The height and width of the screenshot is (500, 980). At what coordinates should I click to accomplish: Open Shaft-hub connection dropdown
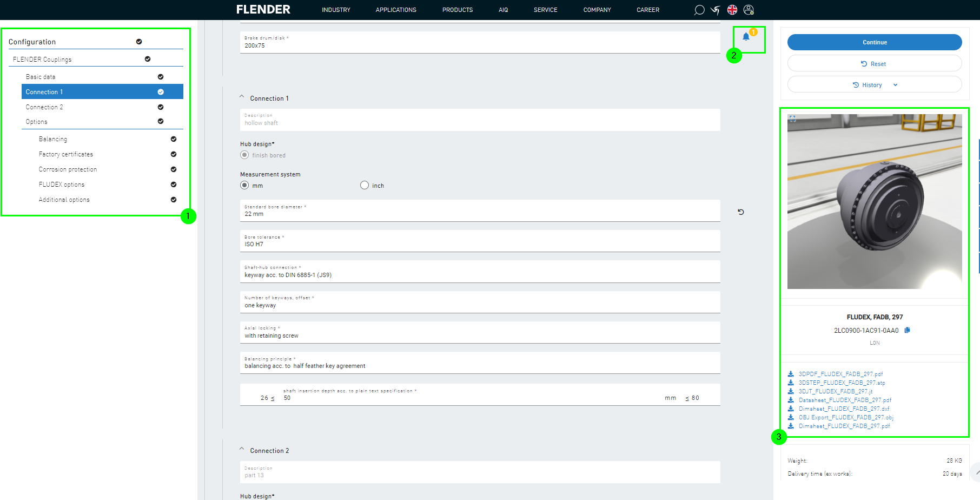pos(480,272)
